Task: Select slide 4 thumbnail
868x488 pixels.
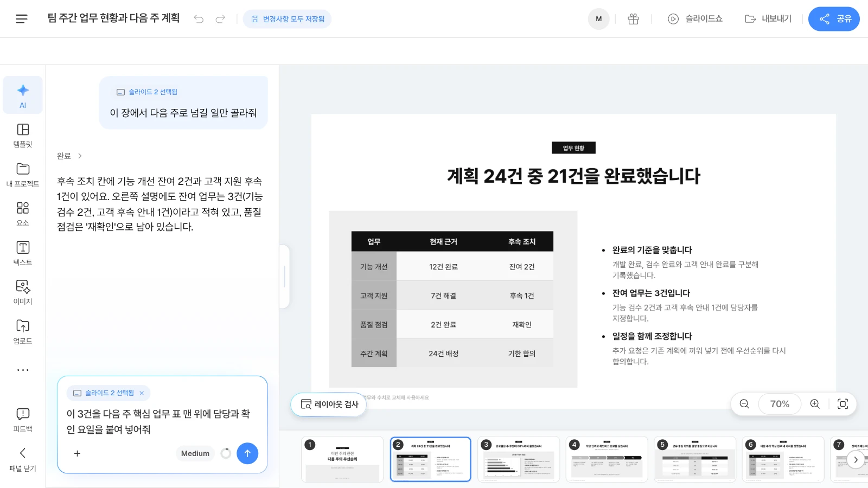Action: tap(607, 459)
